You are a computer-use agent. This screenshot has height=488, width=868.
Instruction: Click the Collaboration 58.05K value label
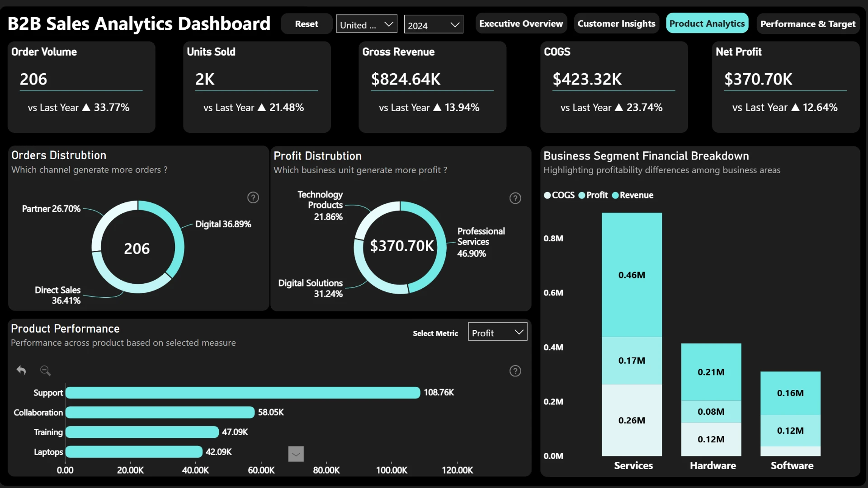tap(271, 412)
